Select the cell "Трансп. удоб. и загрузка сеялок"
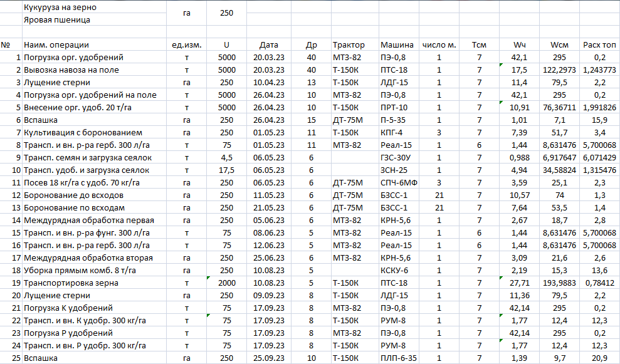 click(x=94, y=170)
